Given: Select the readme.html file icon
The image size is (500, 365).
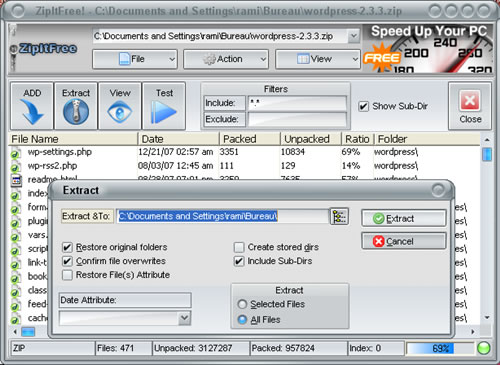Looking at the screenshot, I should [x=16, y=180].
